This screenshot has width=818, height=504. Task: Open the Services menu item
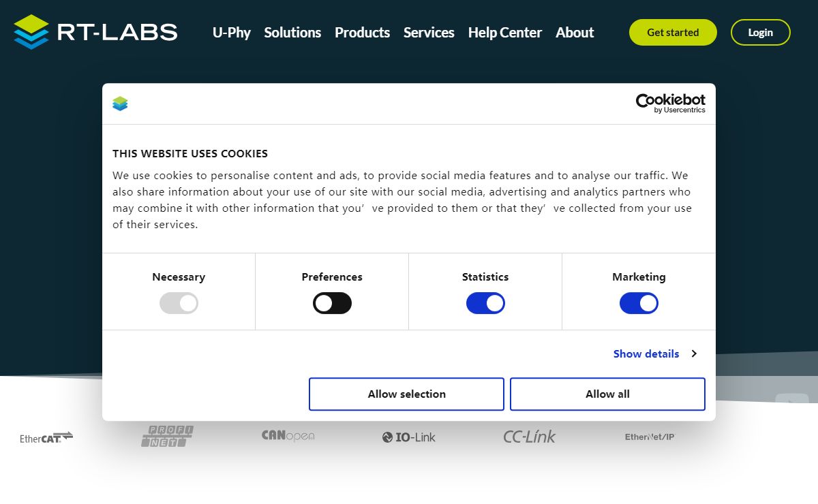(429, 32)
